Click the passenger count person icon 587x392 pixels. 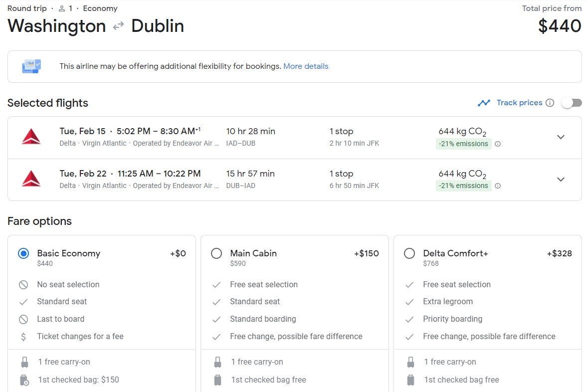(62, 8)
